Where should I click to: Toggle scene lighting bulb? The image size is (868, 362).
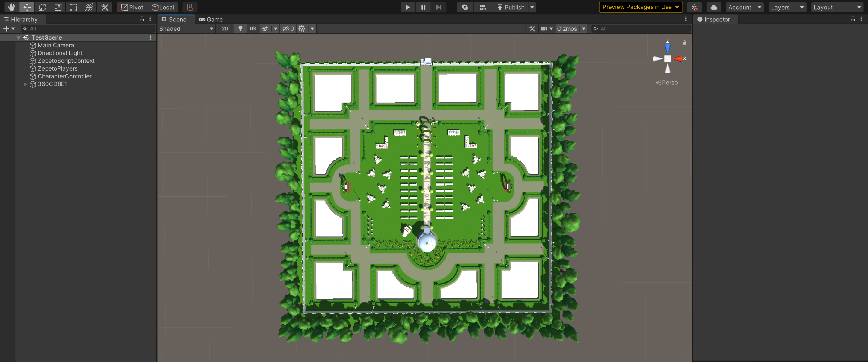click(x=240, y=29)
